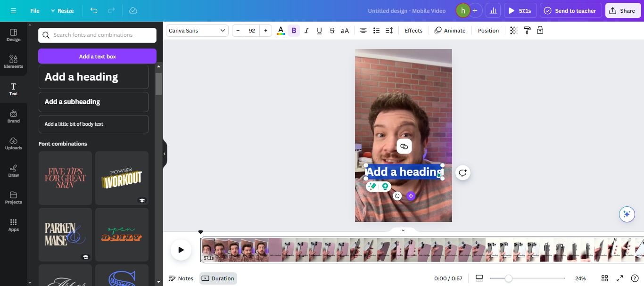
Task: Open the text color picker
Action: 281,31
